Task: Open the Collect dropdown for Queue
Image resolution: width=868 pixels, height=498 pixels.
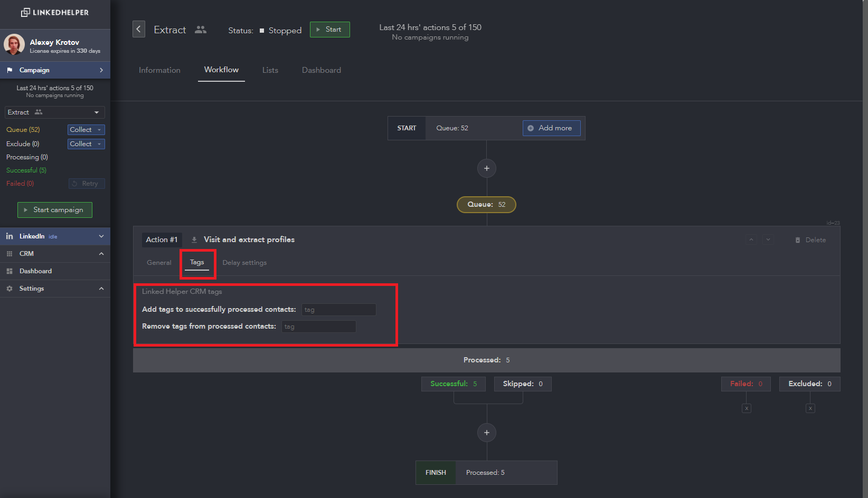Action: pyautogui.click(x=86, y=130)
